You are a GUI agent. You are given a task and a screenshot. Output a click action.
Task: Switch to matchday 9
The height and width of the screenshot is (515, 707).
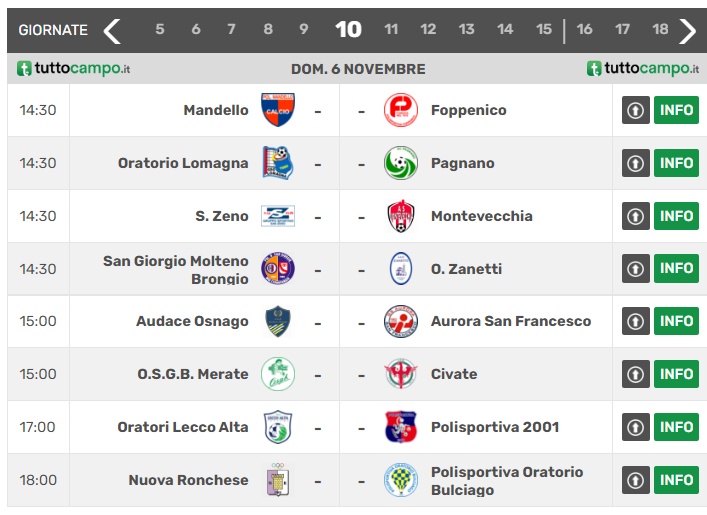[304, 30]
